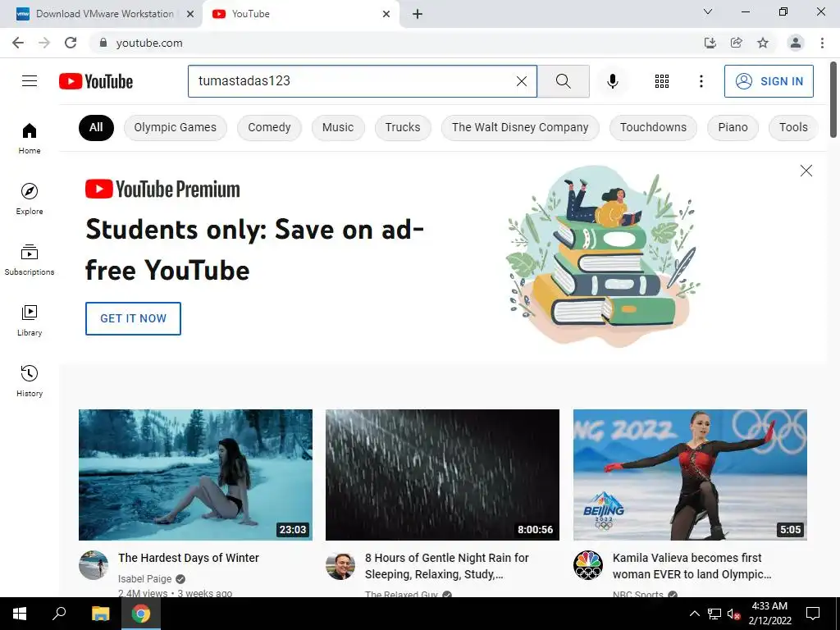Open The Relaxed Guy channel avatar
The image size is (840, 630).
point(340,565)
